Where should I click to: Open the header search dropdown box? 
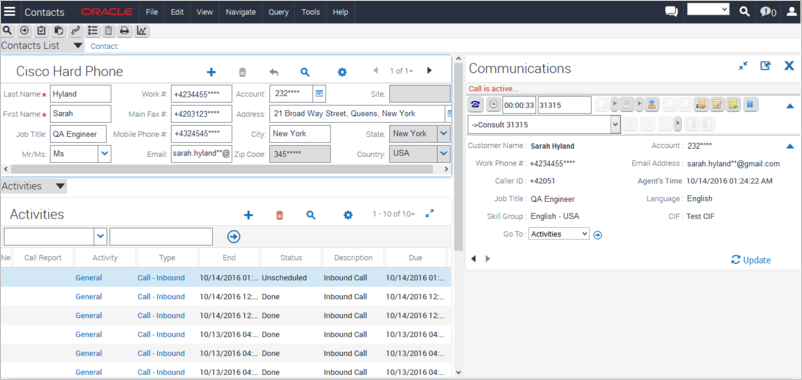tap(708, 9)
